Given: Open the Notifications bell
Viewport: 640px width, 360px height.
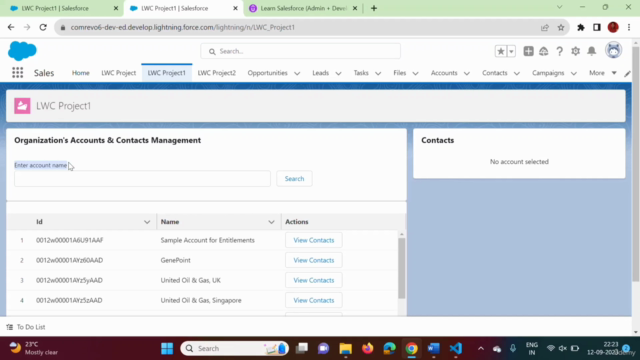Looking at the screenshot, I should (591, 51).
